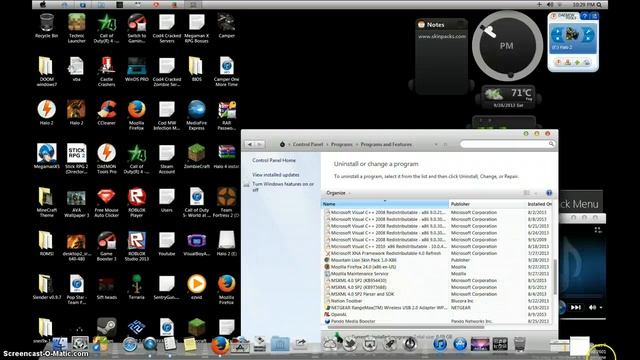Click Turn Windows features on or off
This screenshot has height=360, width=640.
pyautogui.click(x=283, y=187)
